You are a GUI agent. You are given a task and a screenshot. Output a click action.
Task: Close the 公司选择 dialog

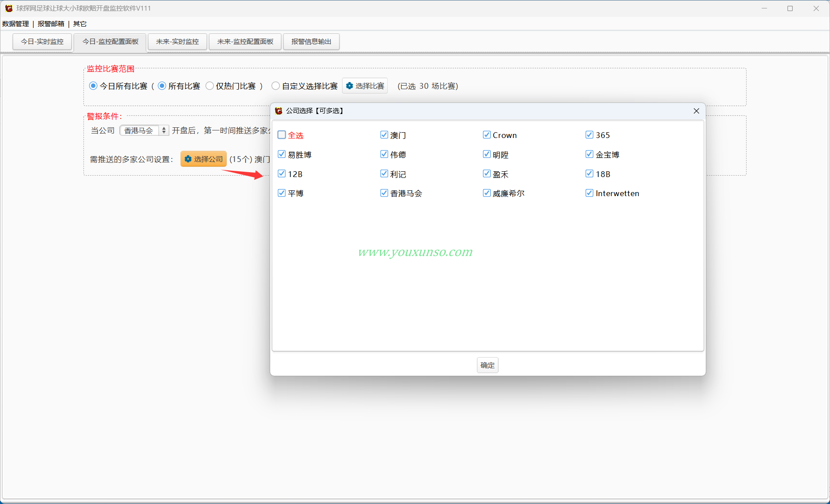[x=696, y=111]
